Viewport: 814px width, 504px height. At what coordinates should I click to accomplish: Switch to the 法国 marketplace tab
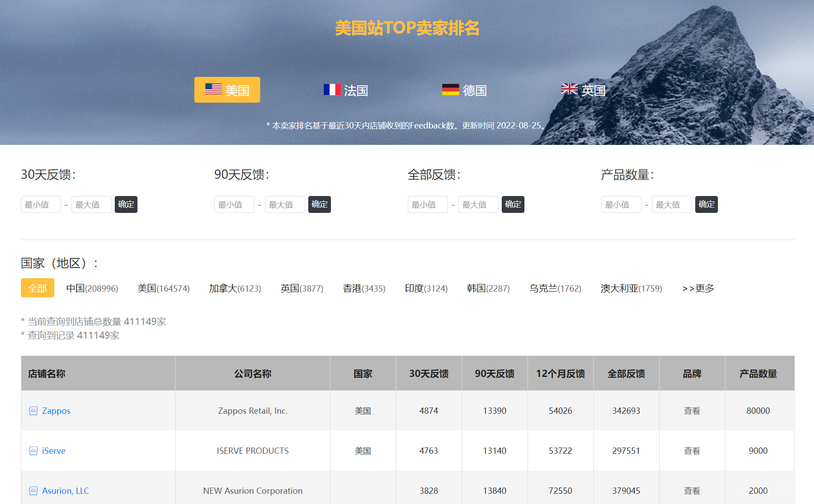click(346, 90)
